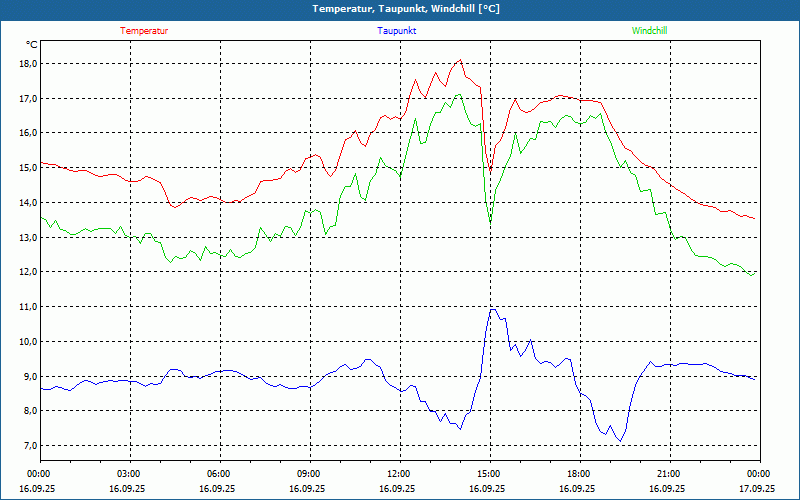The image size is (800, 500).
Task: Click the red Temperatur legend label
Action: (x=144, y=31)
